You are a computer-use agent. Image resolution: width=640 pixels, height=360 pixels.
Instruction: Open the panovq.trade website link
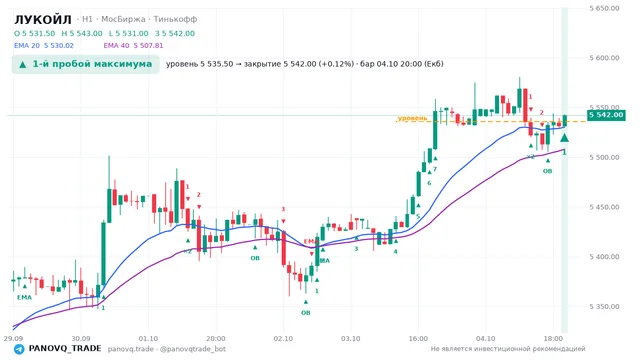[x=131, y=349]
